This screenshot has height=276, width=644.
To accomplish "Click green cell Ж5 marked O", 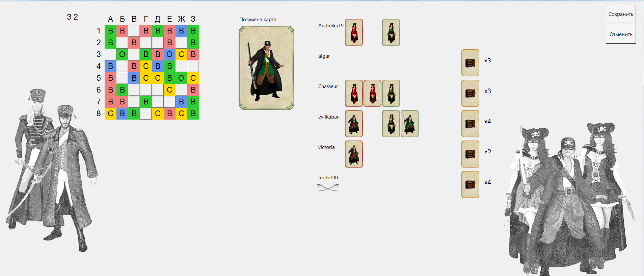I will (x=181, y=78).
